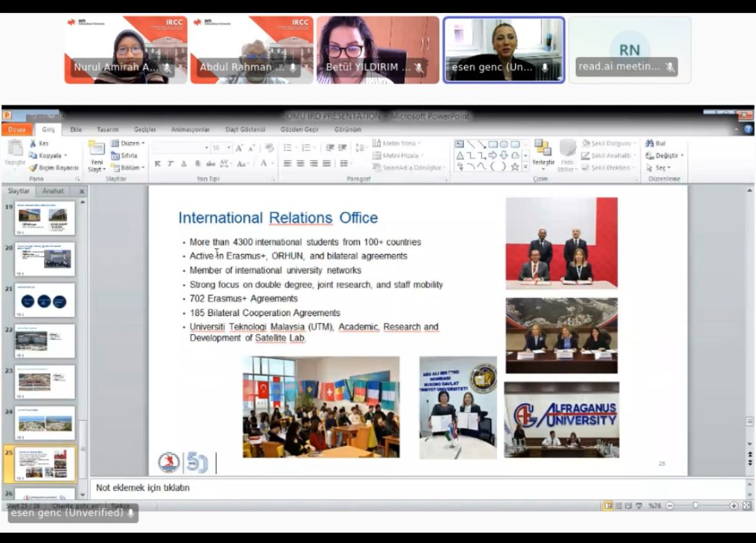Increase font size with large A icon
Image resolution: width=756 pixels, height=543 pixels.
239,148
